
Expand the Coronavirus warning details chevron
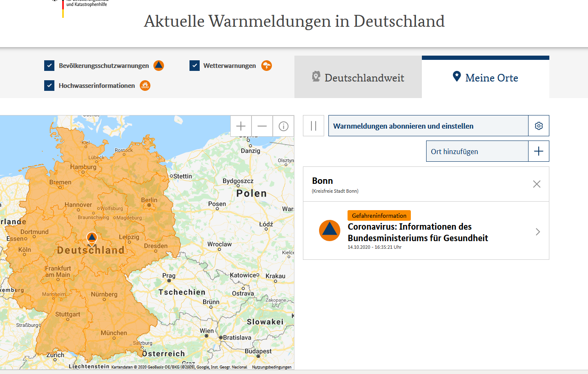pyautogui.click(x=538, y=231)
